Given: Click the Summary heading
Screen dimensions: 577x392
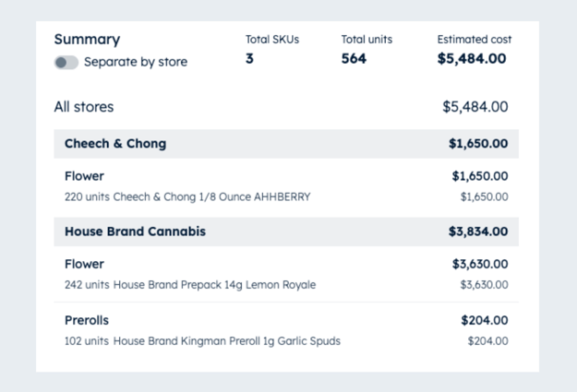Looking at the screenshot, I should click(x=87, y=40).
